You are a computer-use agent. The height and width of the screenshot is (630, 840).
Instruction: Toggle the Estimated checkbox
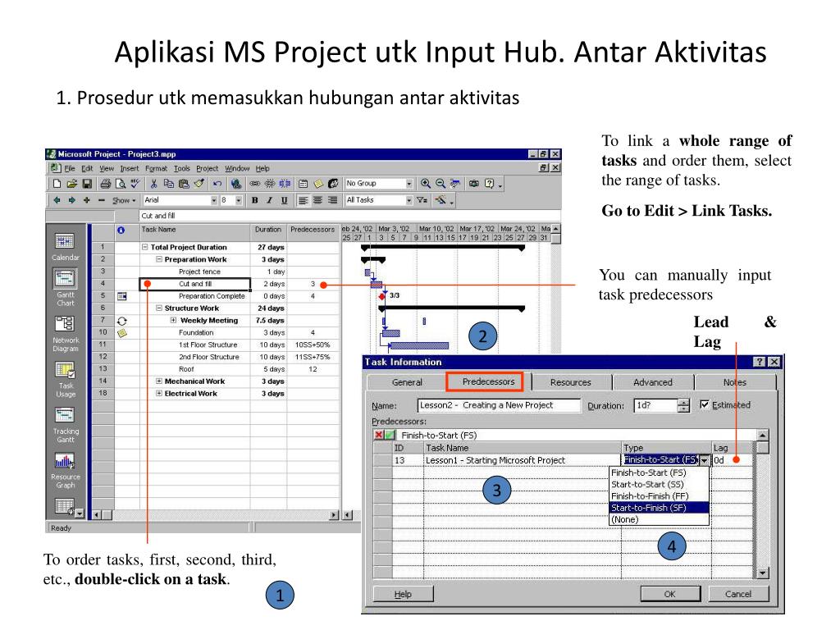[x=705, y=404]
